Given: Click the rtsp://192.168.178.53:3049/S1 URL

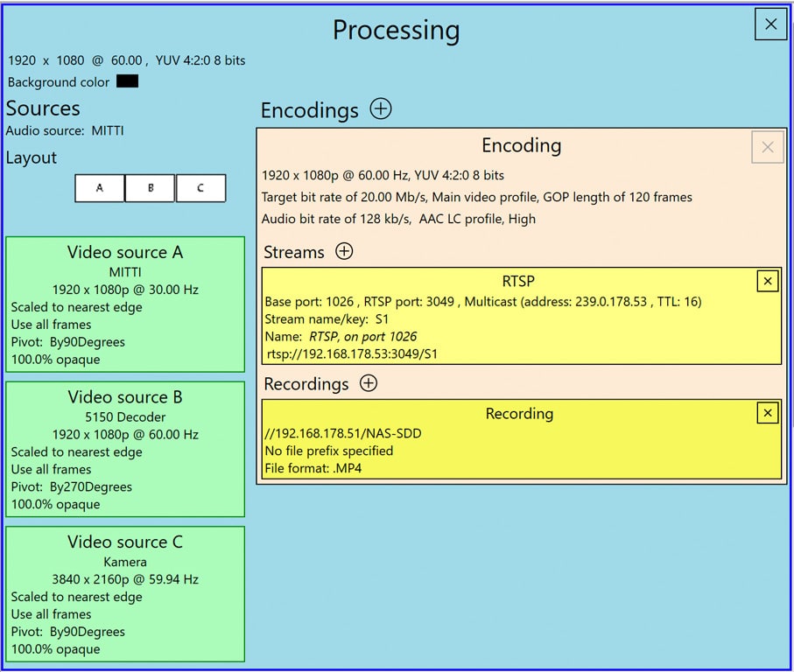Looking at the screenshot, I should pyautogui.click(x=352, y=353).
